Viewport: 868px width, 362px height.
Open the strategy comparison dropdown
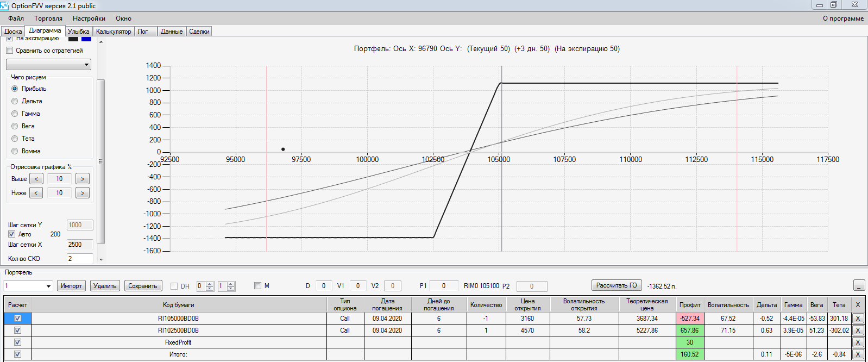(x=48, y=65)
